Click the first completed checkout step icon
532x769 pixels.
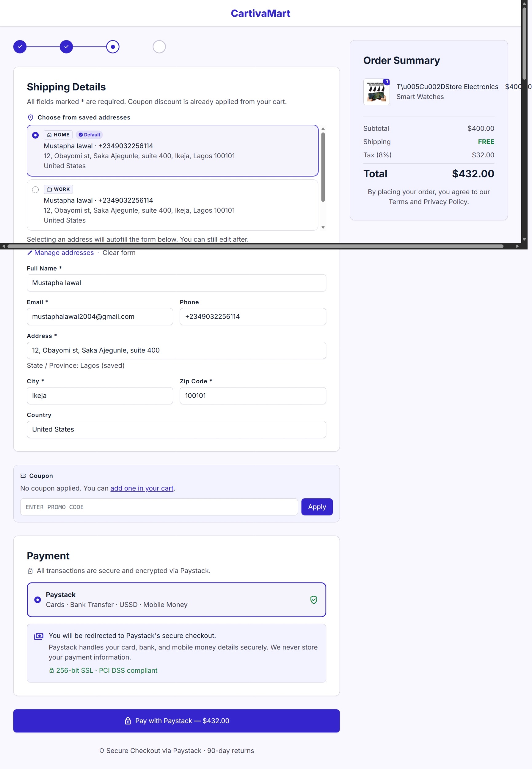(x=20, y=47)
